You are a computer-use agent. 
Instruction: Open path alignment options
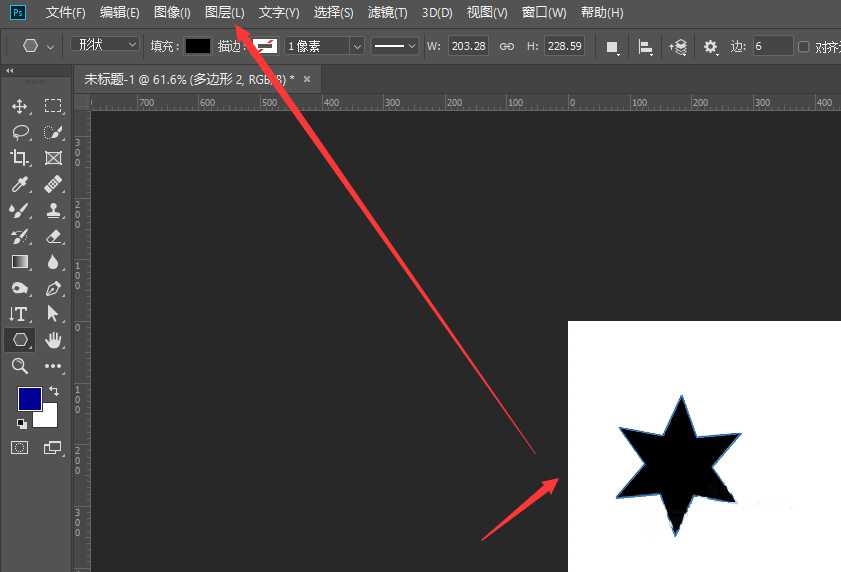(x=645, y=47)
